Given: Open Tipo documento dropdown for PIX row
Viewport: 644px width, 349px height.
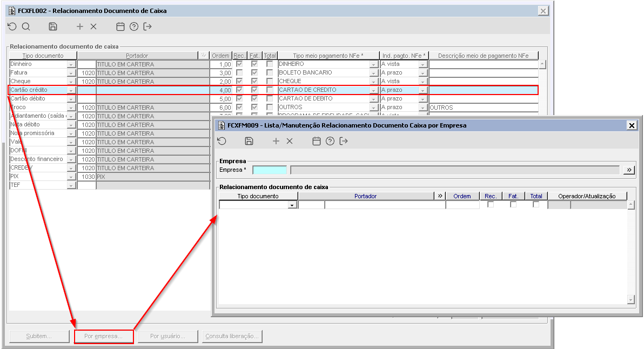Looking at the screenshot, I should (x=71, y=177).
